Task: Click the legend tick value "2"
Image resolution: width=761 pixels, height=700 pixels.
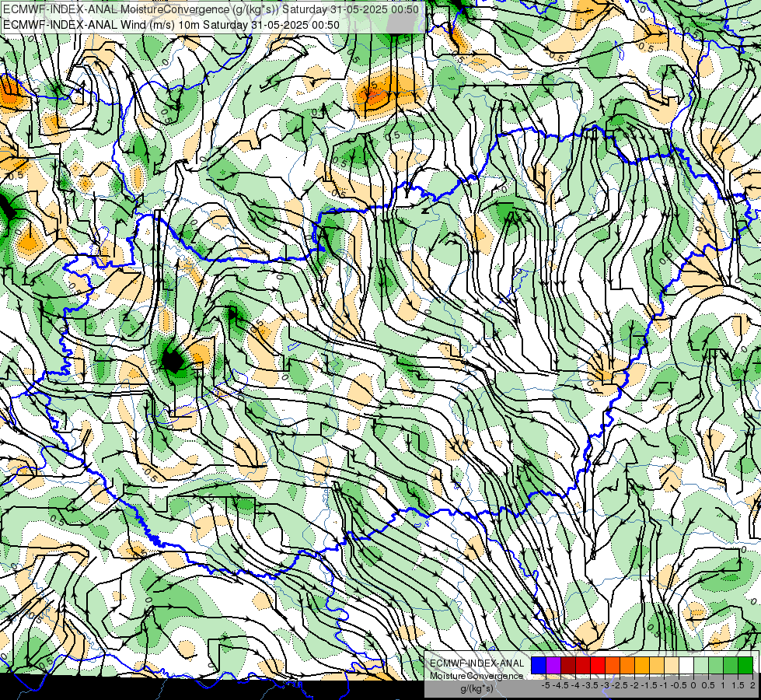Action: pyautogui.click(x=752, y=685)
